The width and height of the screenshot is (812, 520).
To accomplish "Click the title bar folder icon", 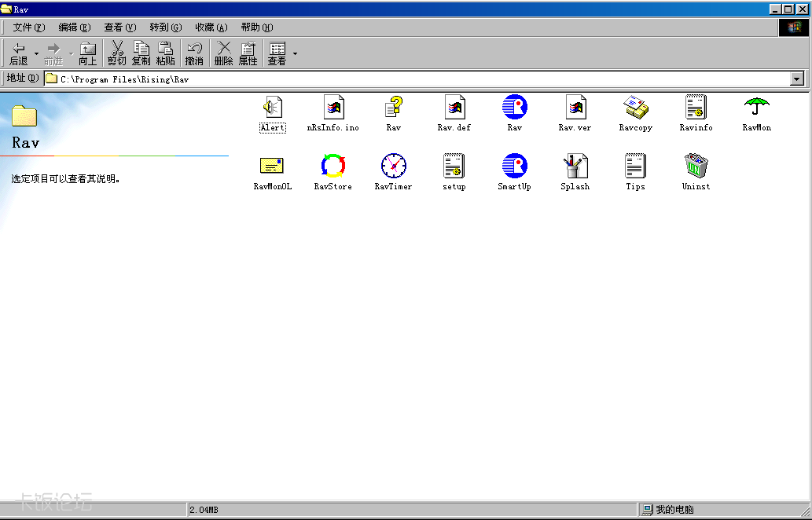I will [6, 9].
